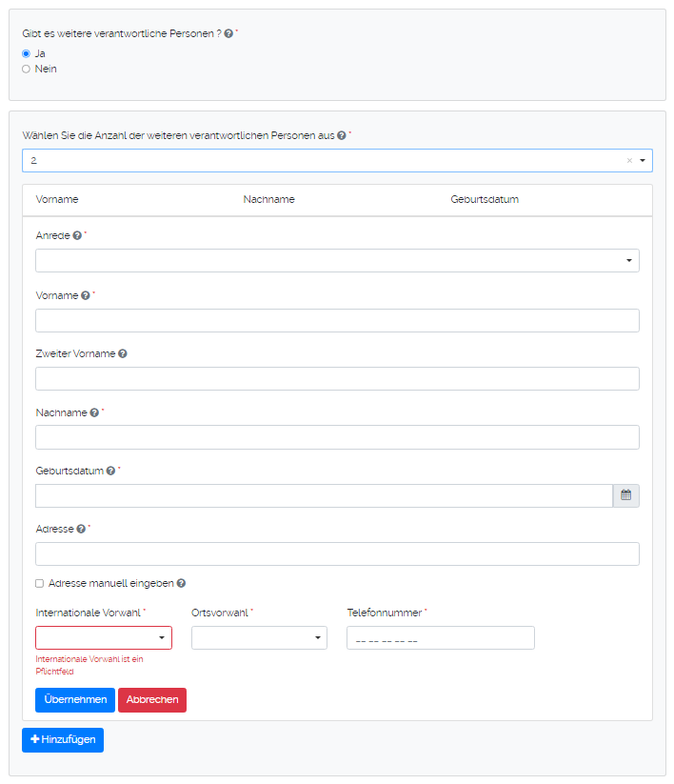Screen dimensions: 674x784
Task: Click help icon next to Nachname label
Action: [94, 412]
